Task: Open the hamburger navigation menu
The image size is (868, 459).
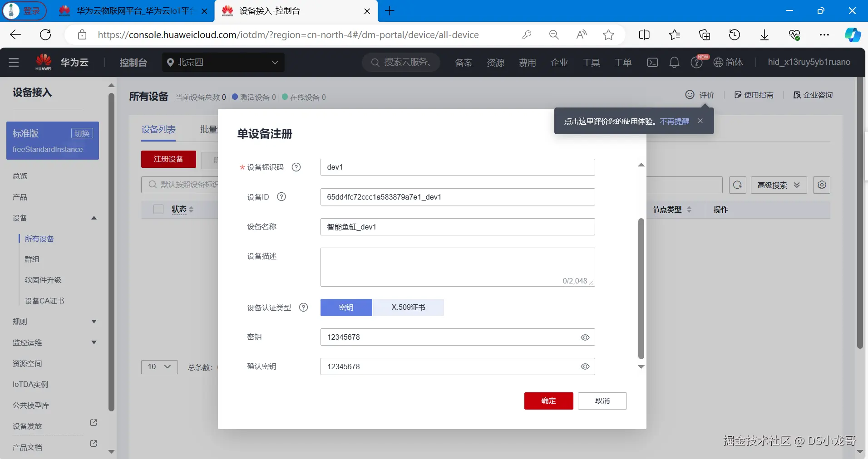Action: point(14,63)
